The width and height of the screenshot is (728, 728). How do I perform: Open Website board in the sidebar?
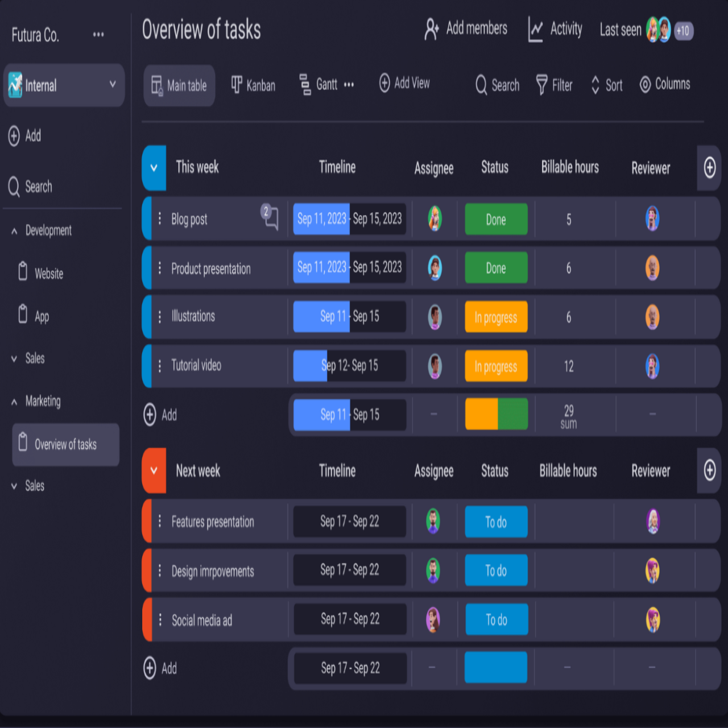[48, 274]
